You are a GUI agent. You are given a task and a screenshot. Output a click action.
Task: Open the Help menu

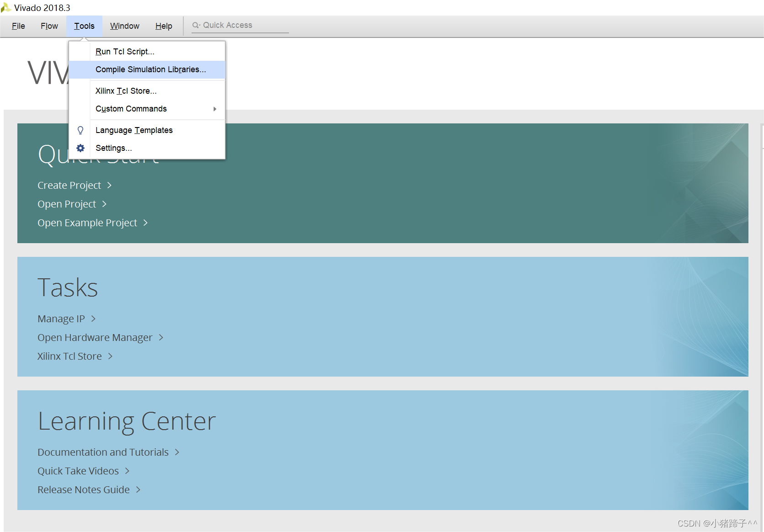[x=164, y=26]
